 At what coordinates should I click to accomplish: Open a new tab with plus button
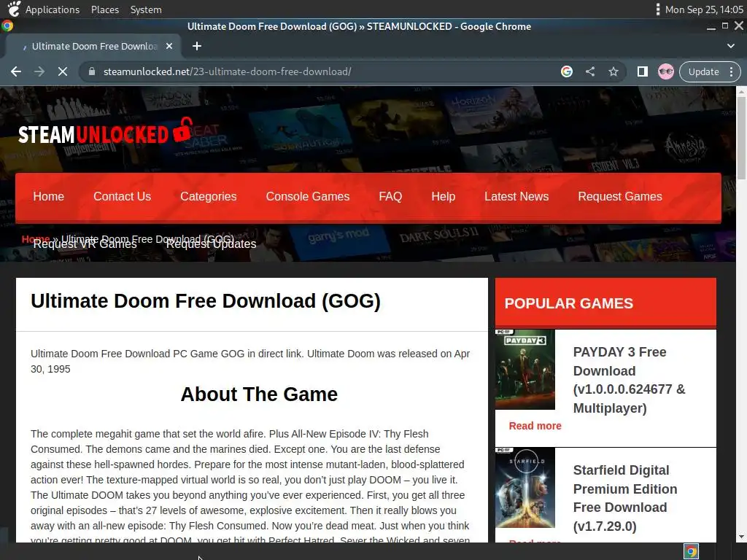point(197,46)
